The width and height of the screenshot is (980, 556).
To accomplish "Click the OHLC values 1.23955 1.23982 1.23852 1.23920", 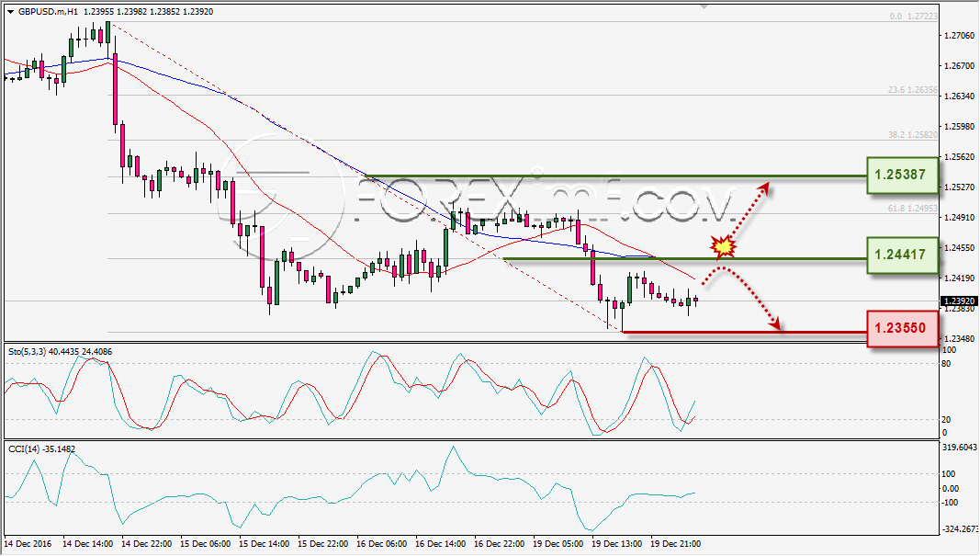I will pos(148,11).
